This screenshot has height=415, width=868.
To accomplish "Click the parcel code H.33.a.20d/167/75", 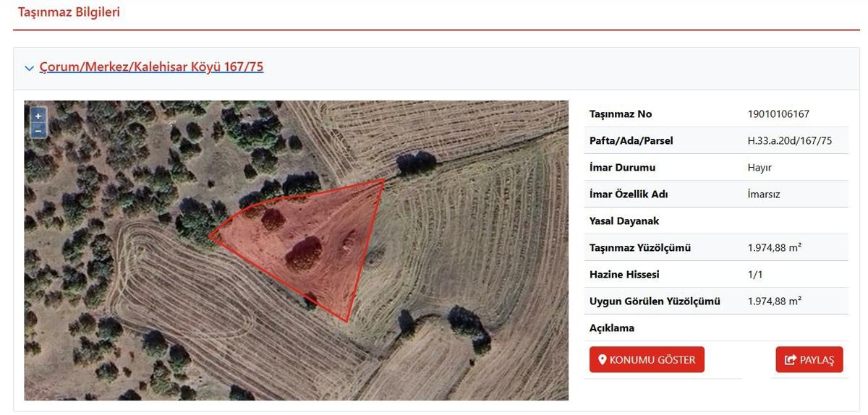I will [x=790, y=141].
